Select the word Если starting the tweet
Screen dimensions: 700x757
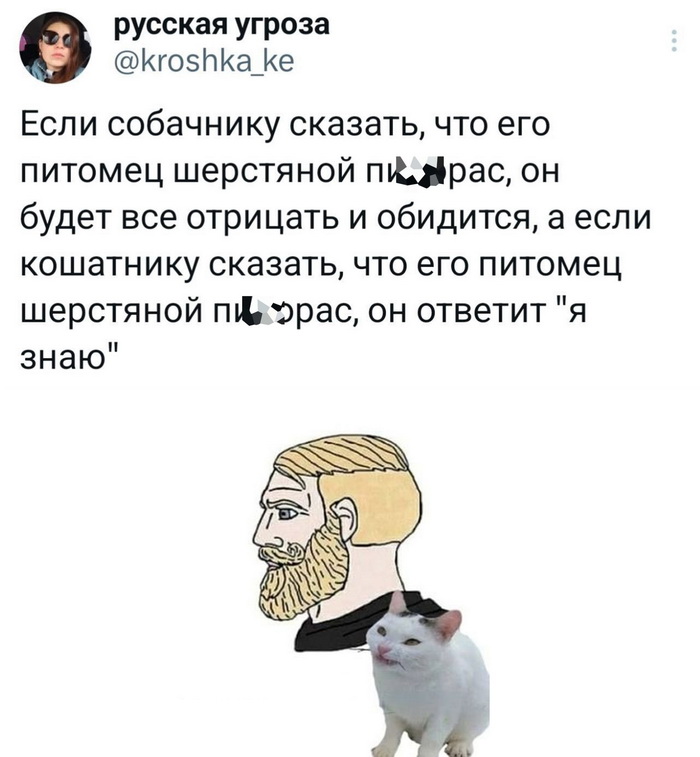(58, 125)
